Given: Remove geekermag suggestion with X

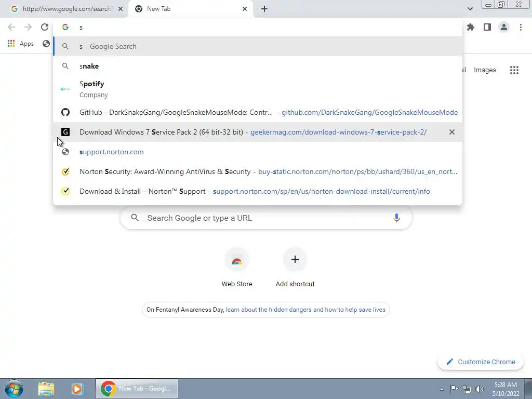Looking at the screenshot, I should [451, 132].
